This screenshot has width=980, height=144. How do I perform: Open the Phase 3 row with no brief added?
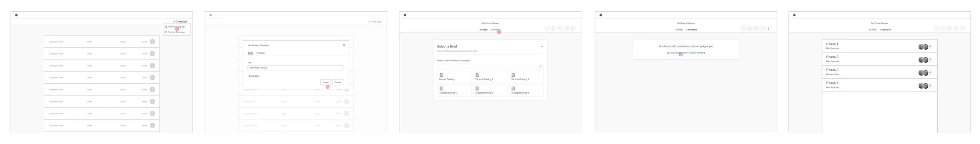880,72
